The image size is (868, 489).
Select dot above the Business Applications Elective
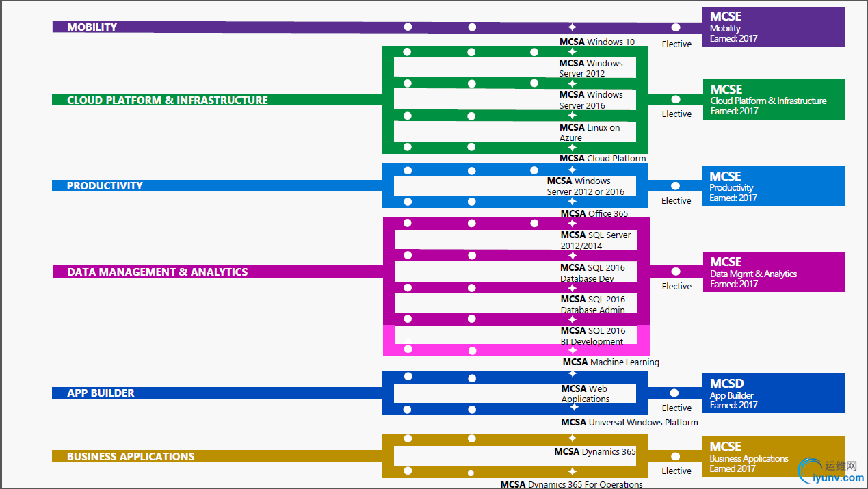click(x=676, y=456)
